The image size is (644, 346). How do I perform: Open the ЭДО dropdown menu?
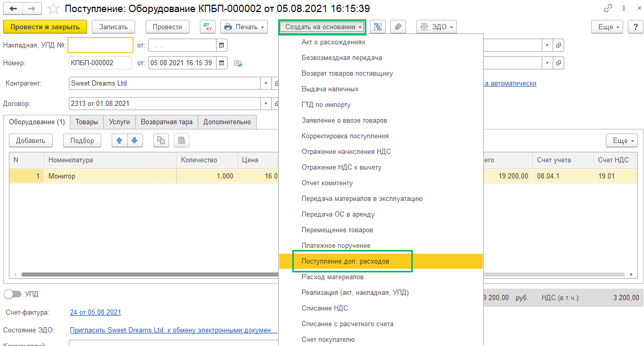pos(436,27)
